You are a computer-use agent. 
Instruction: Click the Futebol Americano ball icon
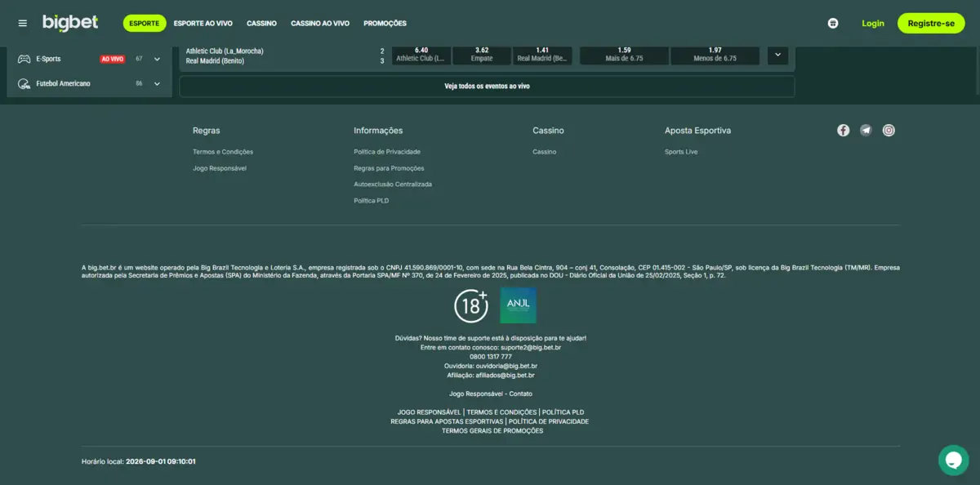tap(24, 83)
